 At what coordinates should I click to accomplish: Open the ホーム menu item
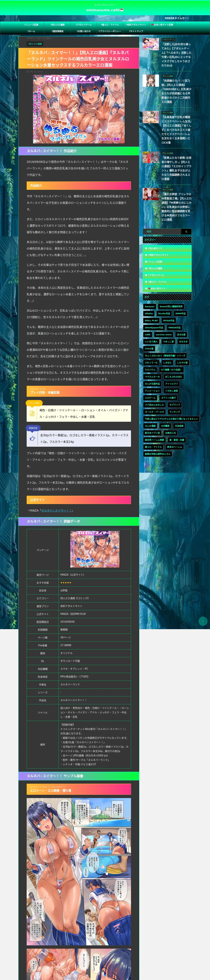(31, 31)
